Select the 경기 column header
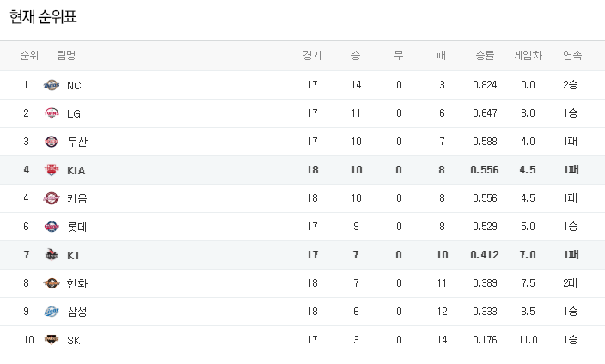605x364 pixels. point(312,56)
